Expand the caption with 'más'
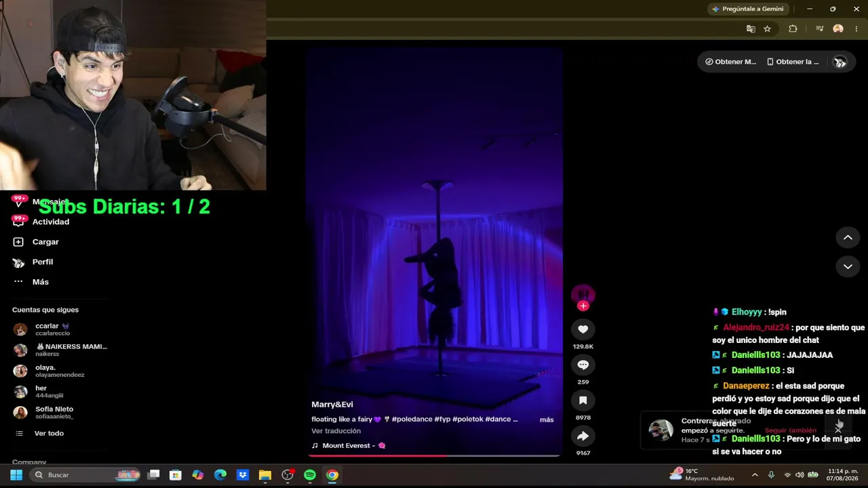Viewport: 868px width, 488px height. (x=547, y=420)
